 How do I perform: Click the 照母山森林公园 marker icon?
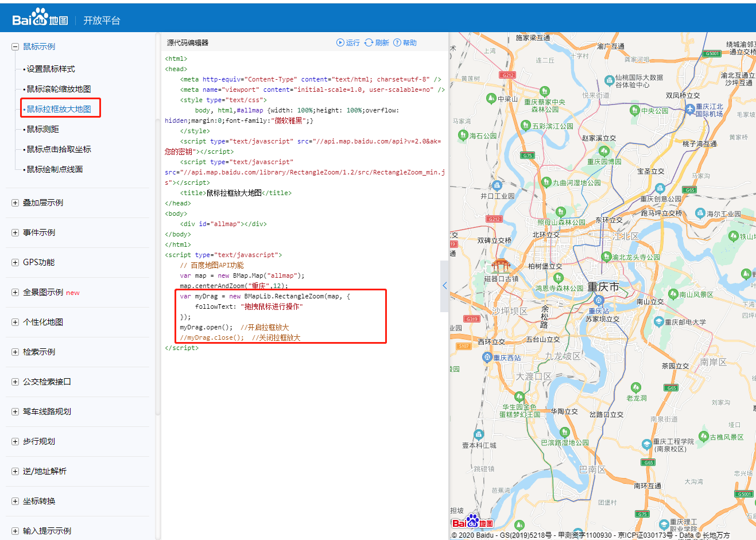pos(561,212)
